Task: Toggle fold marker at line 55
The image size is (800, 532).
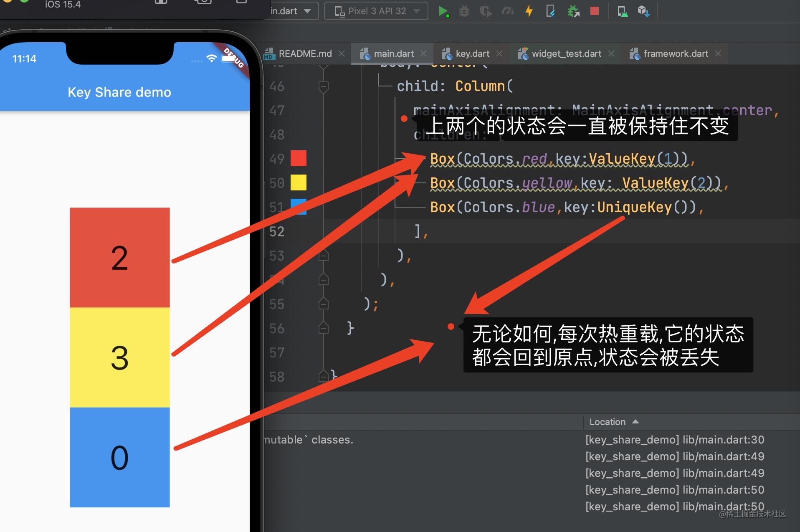Action: [324, 304]
